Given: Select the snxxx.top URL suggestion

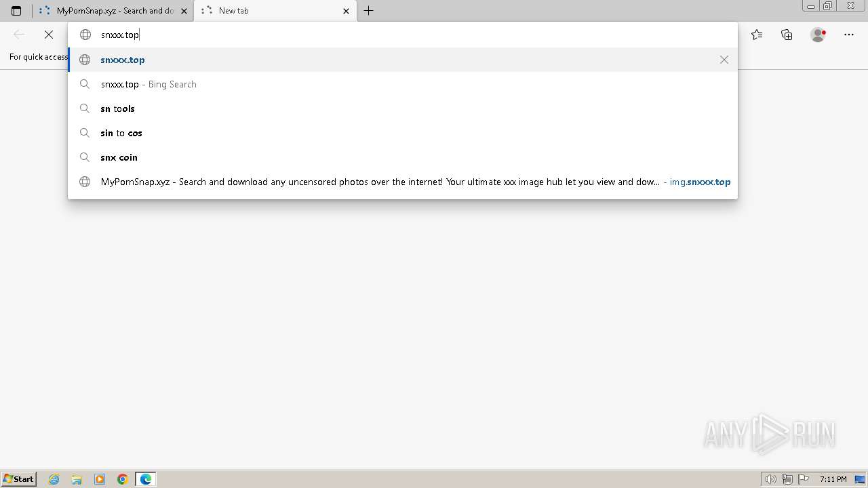Looking at the screenshot, I should [x=403, y=60].
